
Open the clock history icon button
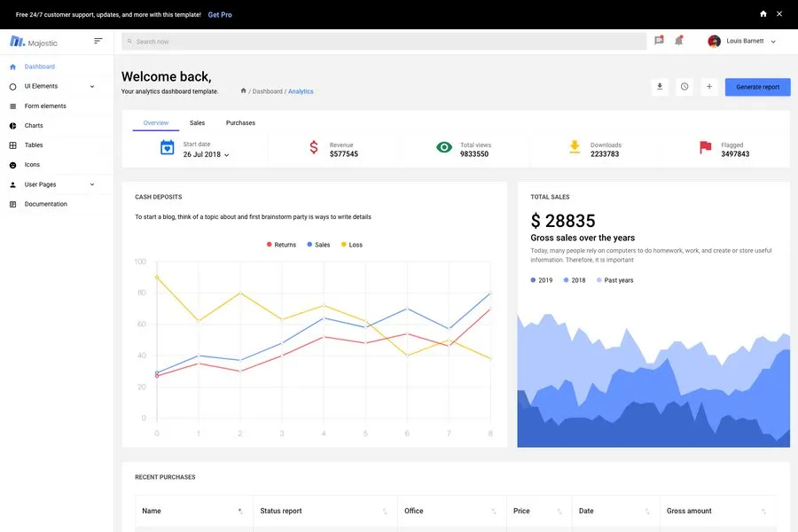(685, 87)
